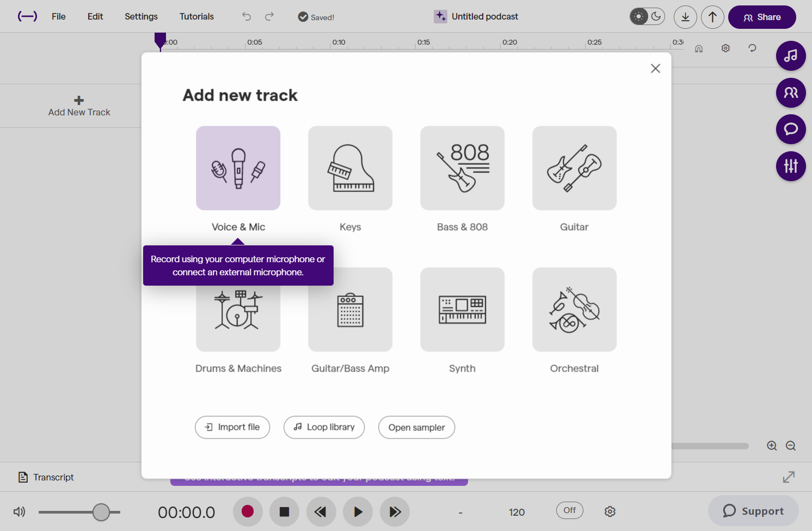812x531 pixels.
Task: Adjust the master volume slider knob
Action: coord(101,512)
